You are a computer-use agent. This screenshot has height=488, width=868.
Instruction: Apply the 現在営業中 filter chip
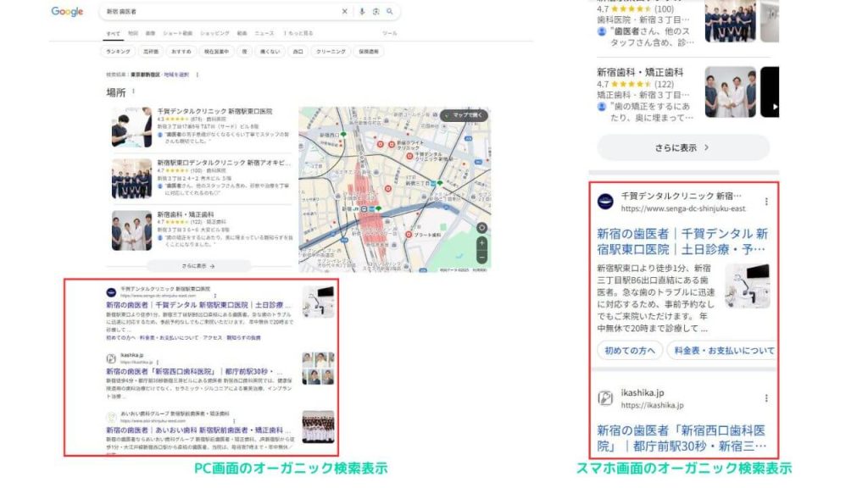(x=216, y=52)
